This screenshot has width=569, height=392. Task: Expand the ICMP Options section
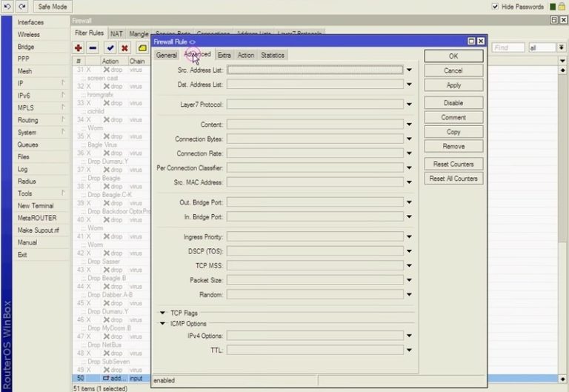pyautogui.click(x=162, y=323)
